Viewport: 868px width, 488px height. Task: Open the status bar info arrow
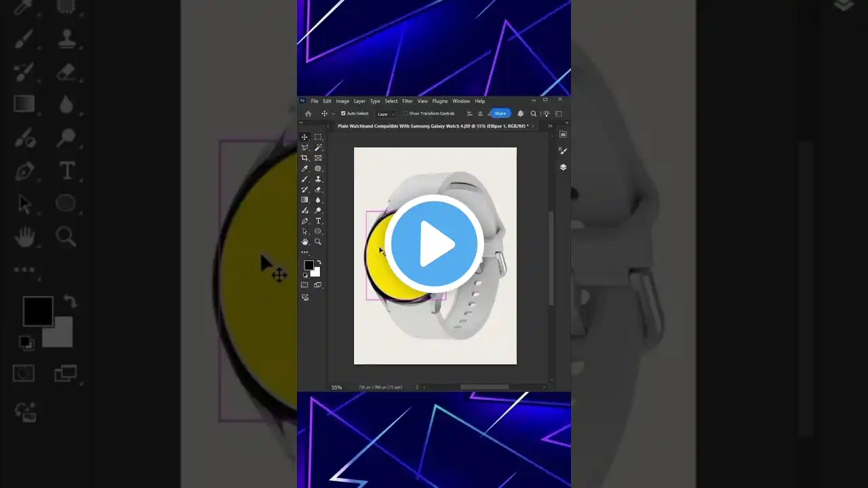point(417,387)
